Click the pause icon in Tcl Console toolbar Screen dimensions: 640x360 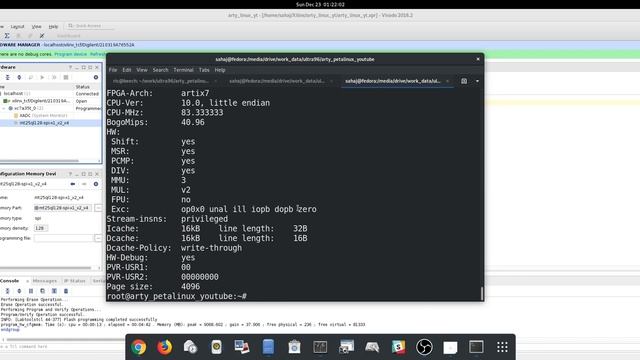31,291
